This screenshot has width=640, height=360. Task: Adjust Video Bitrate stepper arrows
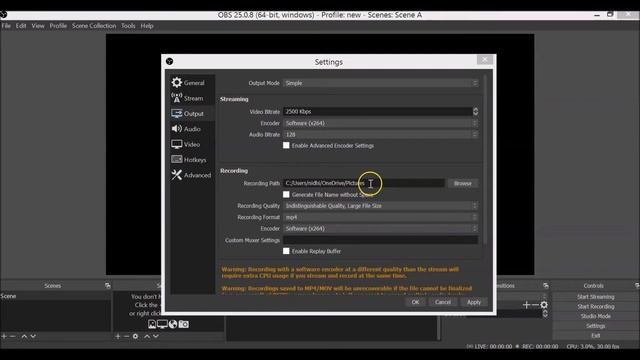pyautogui.click(x=476, y=111)
